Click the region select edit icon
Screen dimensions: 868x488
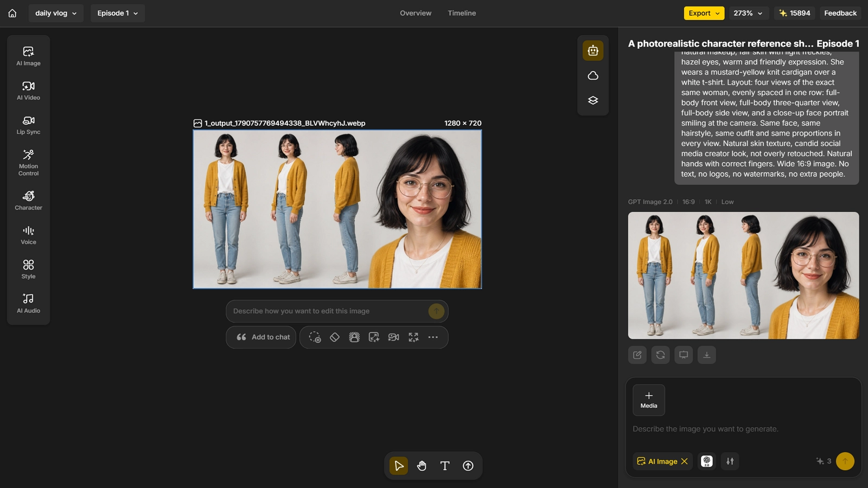[315, 337]
